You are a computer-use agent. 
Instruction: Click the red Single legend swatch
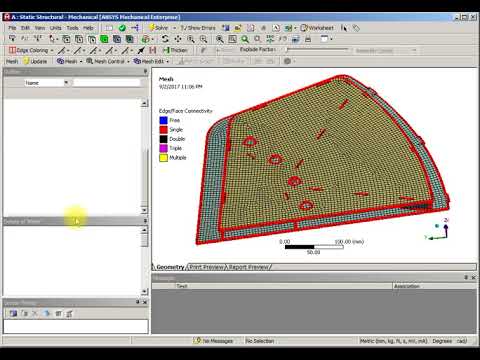[x=163, y=130]
